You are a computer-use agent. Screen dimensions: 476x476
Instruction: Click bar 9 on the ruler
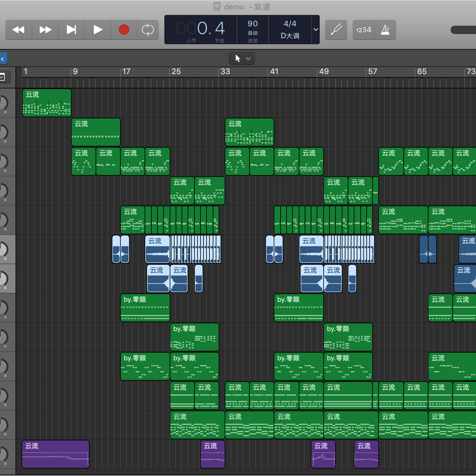click(75, 71)
